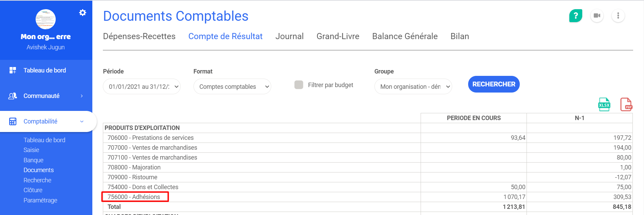Expand the Communauté menu chevron
This screenshot has height=215, width=644.
pyautogui.click(x=81, y=96)
